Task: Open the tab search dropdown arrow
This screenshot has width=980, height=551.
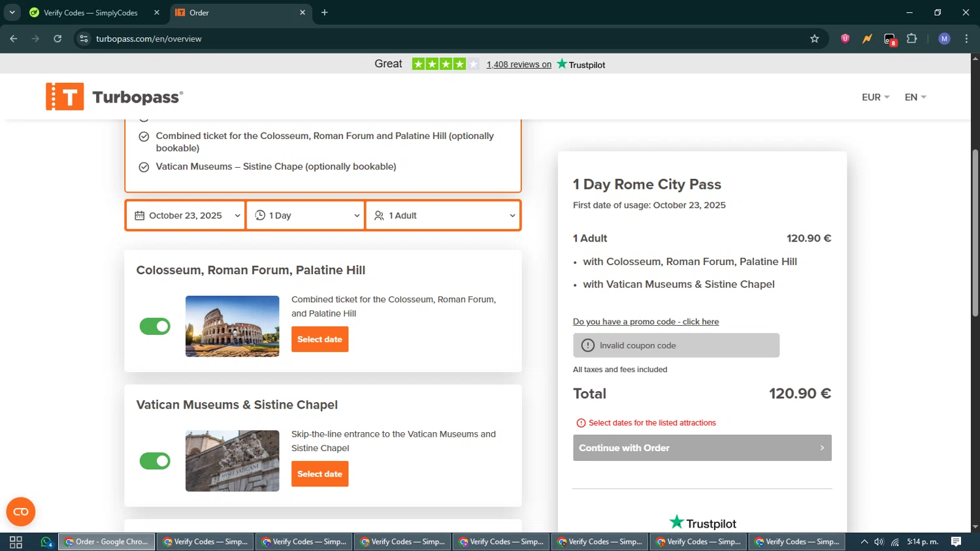Action: click(x=12, y=12)
